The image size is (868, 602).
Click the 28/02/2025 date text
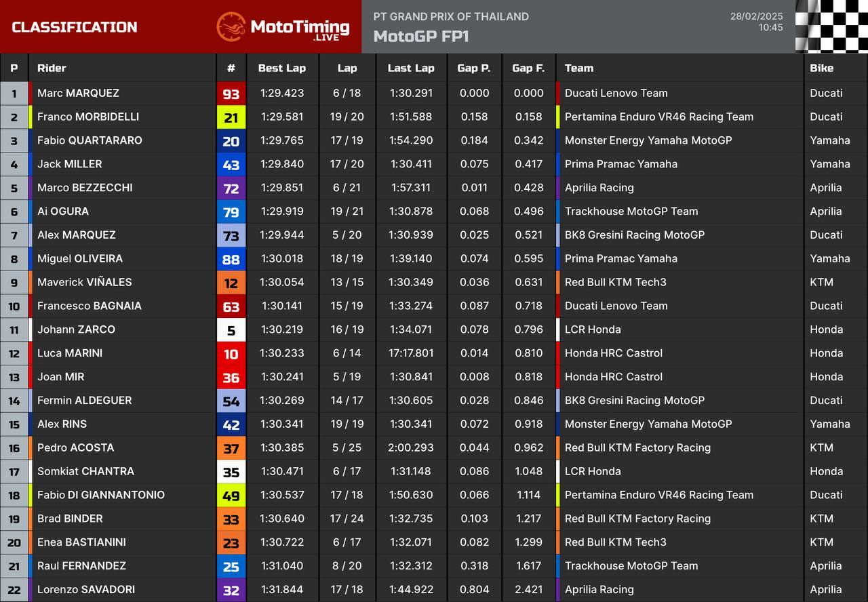pos(757,16)
